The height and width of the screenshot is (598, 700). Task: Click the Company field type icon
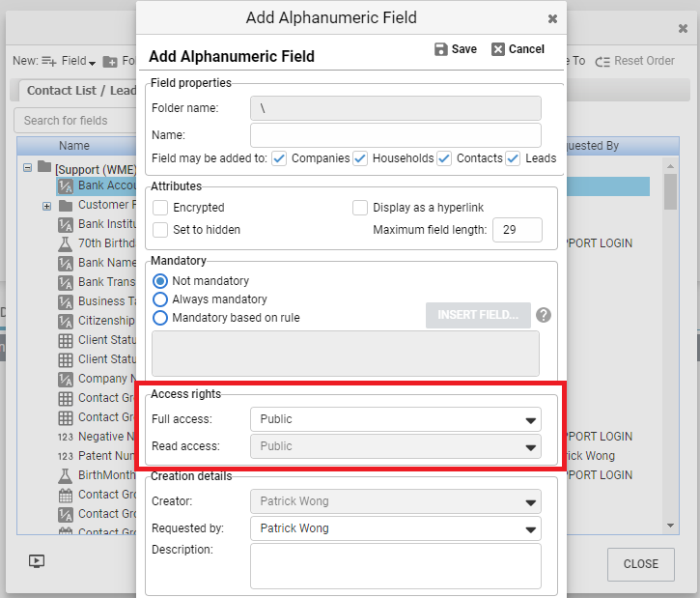[66, 379]
